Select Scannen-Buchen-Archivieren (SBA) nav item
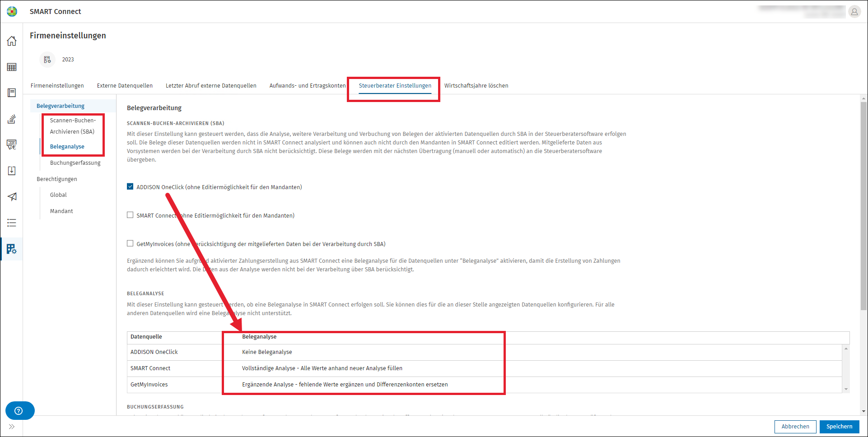The width and height of the screenshot is (868, 437). [x=73, y=126]
